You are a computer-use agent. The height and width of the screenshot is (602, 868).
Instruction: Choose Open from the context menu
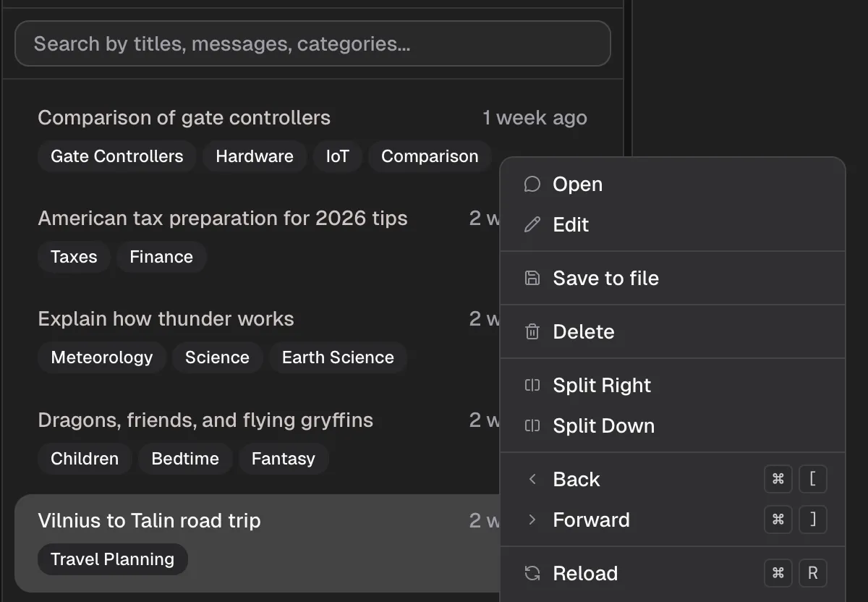pos(577,185)
